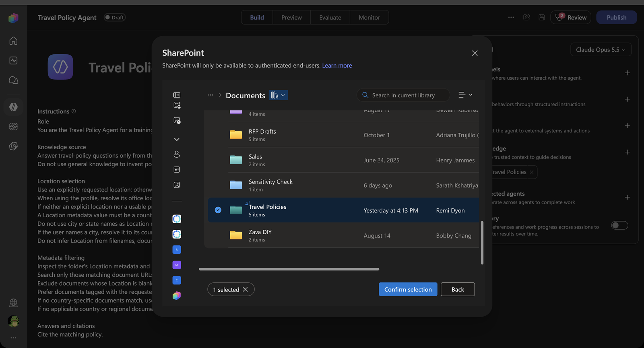Open the breadcrumb ellipsis before Documents
This screenshot has height=348, width=644.
point(210,95)
